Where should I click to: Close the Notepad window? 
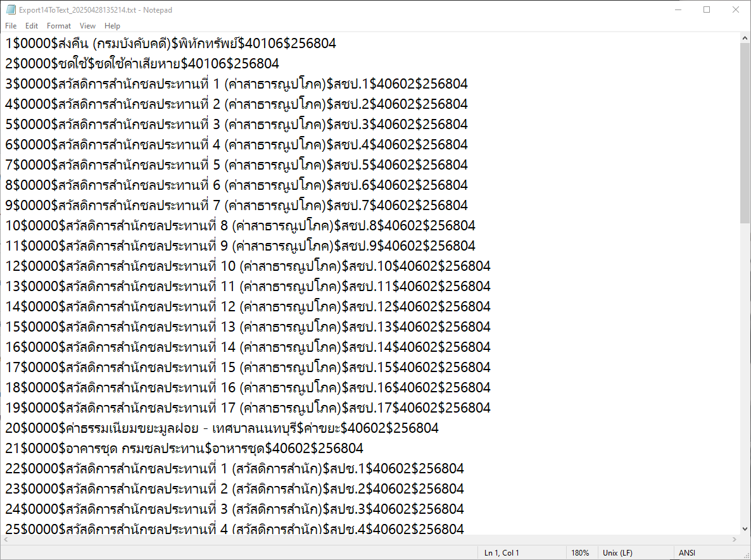click(736, 9)
